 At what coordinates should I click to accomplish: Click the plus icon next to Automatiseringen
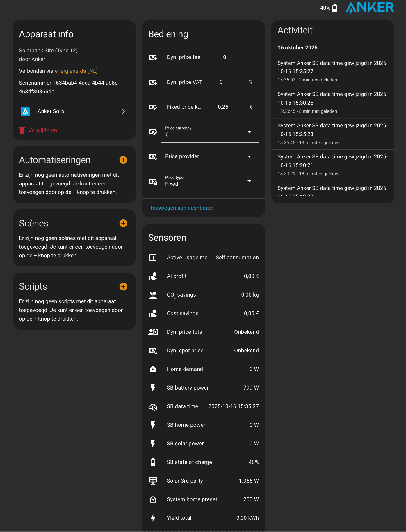coord(123,160)
